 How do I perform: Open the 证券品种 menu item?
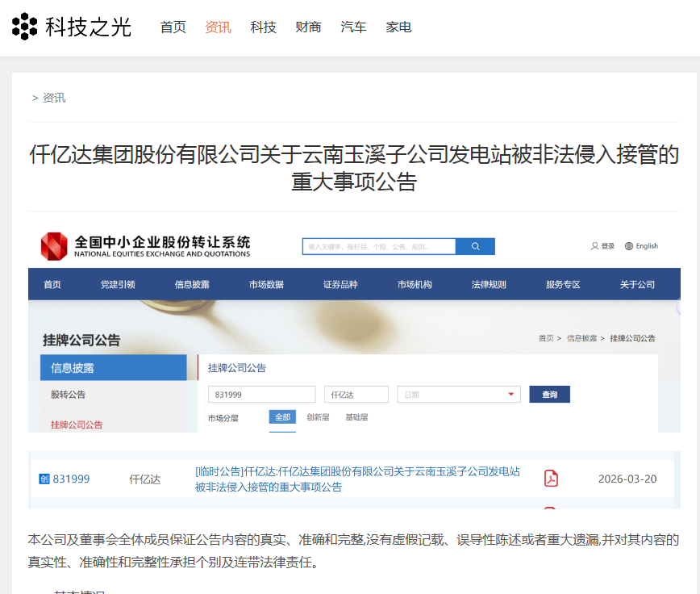340,285
